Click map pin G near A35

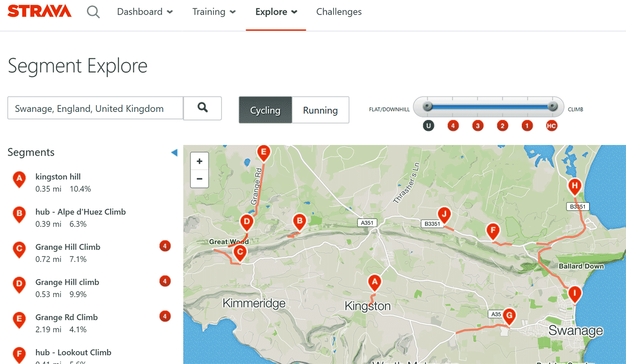(x=509, y=316)
